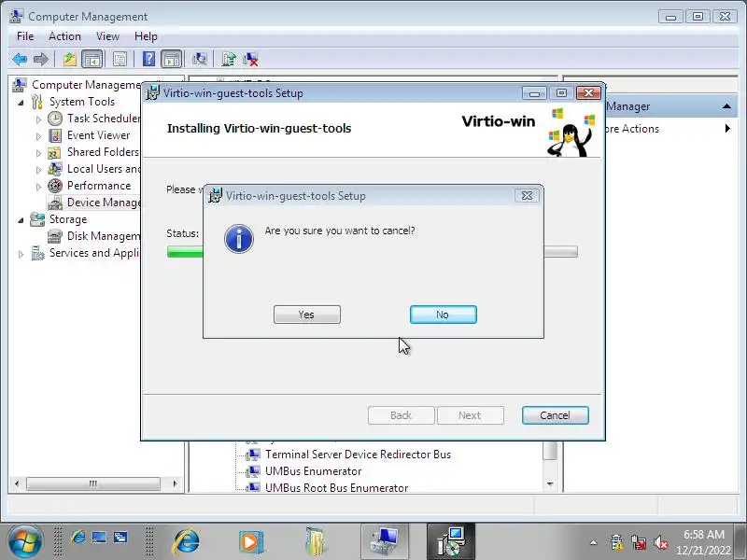Open the Windows Start button
The image size is (747, 560).
pos(24,541)
